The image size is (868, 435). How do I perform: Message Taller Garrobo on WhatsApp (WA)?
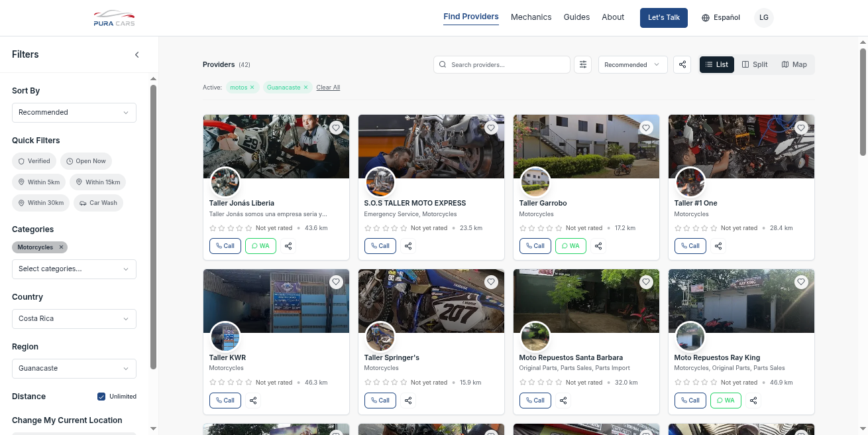[570, 246]
